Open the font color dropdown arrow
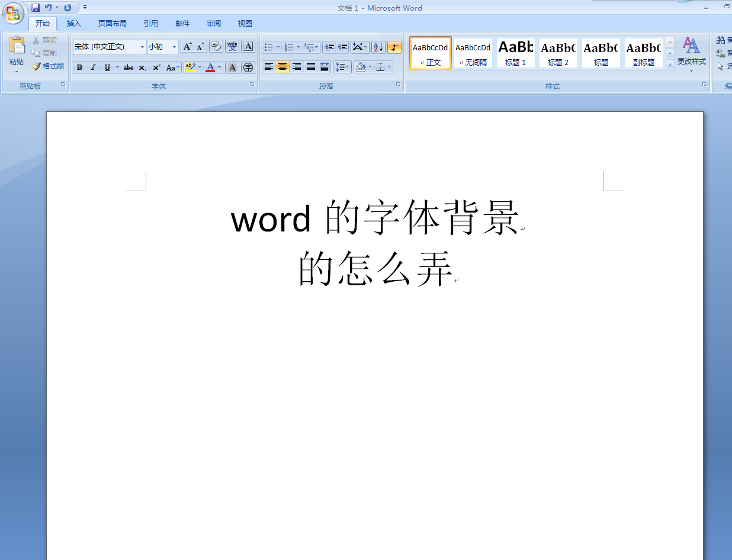Image resolution: width=732 pixels, height=560 pixels. (219, 67)
